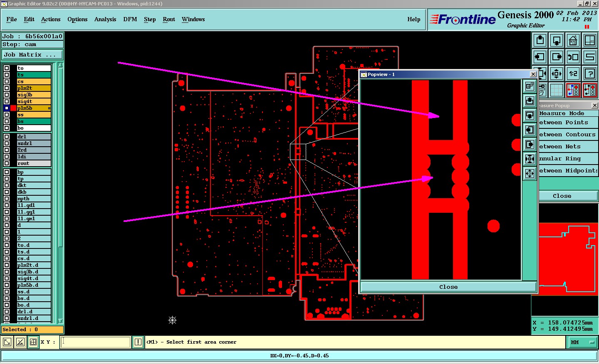
Task: Toggle display checkbox for layer 'ts'
Action: click(x=7, y=75)
